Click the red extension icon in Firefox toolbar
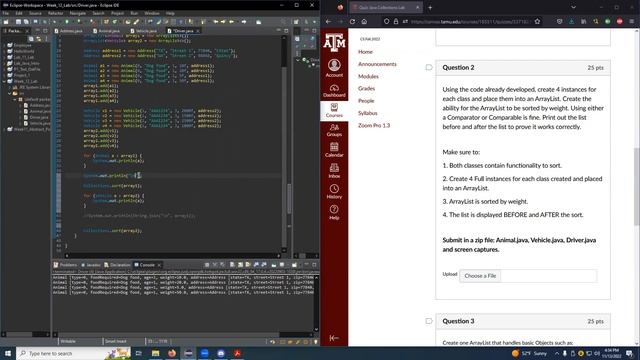640x360 pixels. (620, 22)
